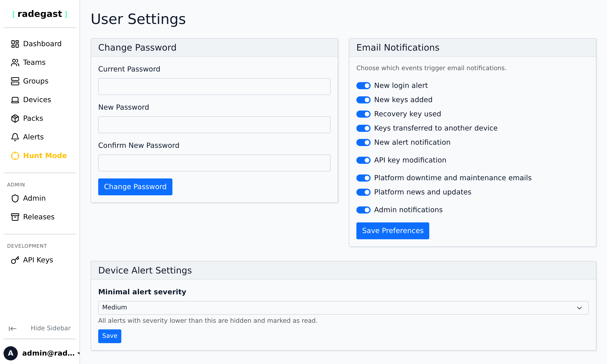
Task: Click the New Password input
Action: coord(214,125)
